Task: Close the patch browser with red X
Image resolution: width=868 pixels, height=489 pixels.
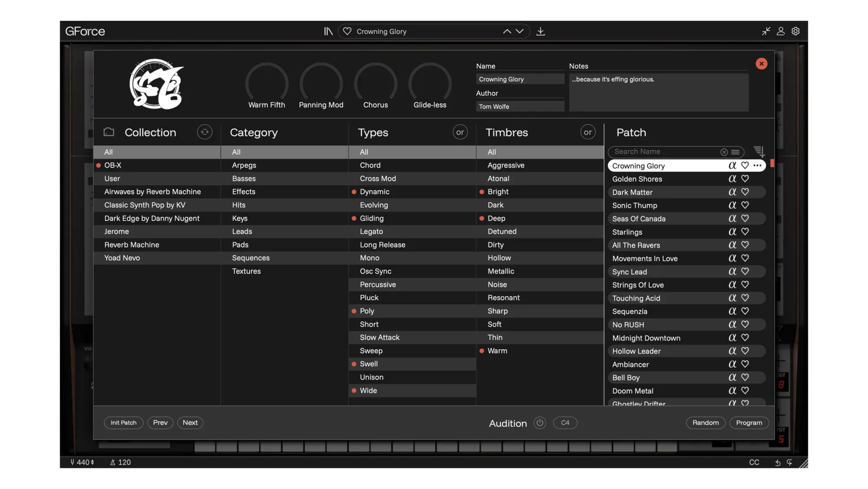Action: pos(761,64)
